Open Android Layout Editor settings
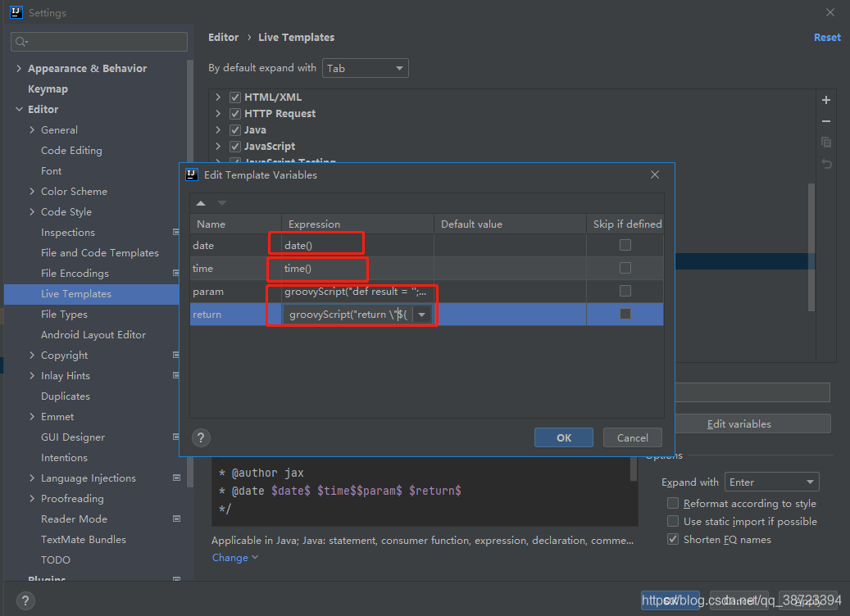Viewport: 850px width, 616px height. pyautogui.click(x=93, y=335)
